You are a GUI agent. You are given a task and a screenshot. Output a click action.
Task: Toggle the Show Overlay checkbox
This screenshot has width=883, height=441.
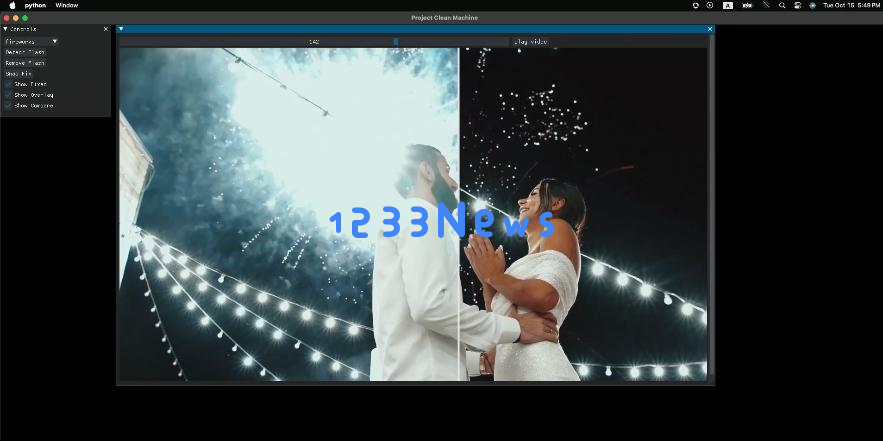(x=8, y=95)
